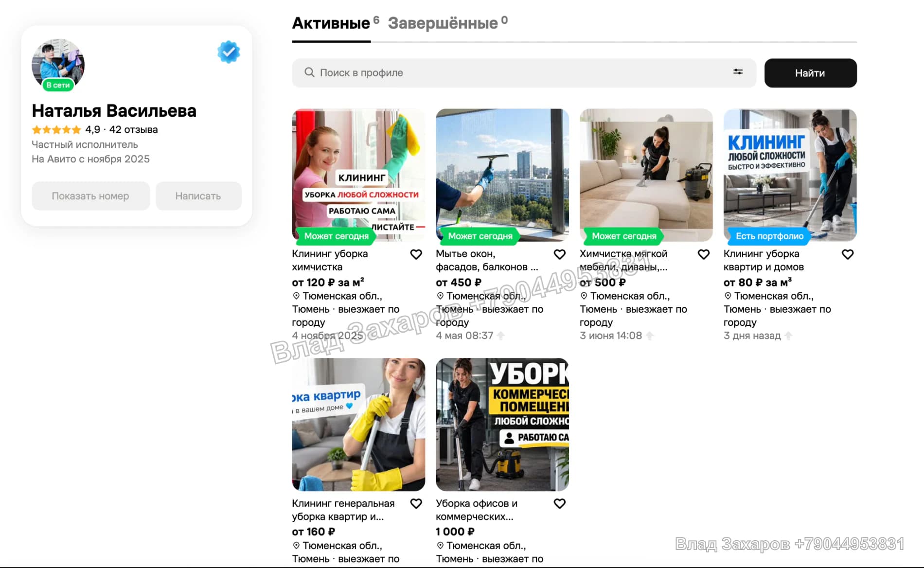Click the 'В сети' online status badge

[58, 85]
